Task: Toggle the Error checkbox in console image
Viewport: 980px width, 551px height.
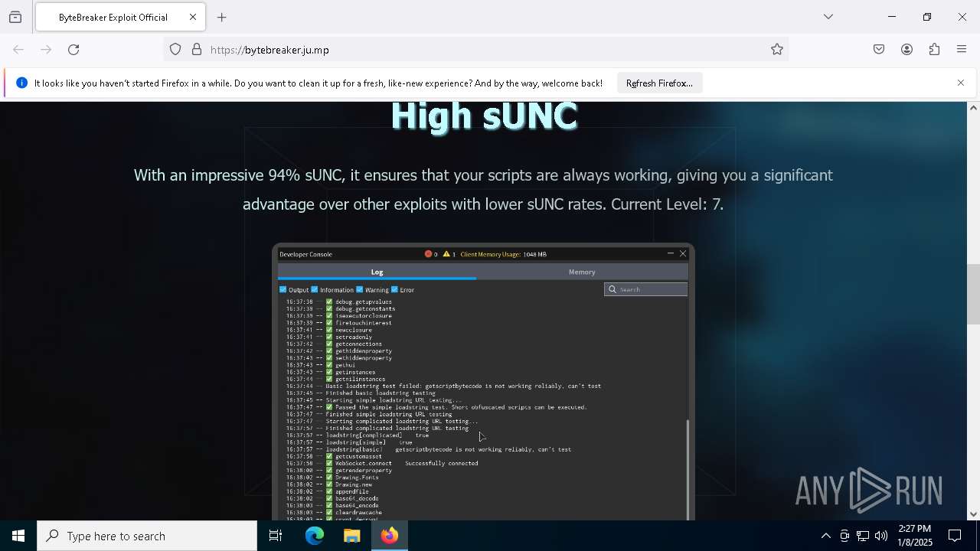Action: coord(394,289)
